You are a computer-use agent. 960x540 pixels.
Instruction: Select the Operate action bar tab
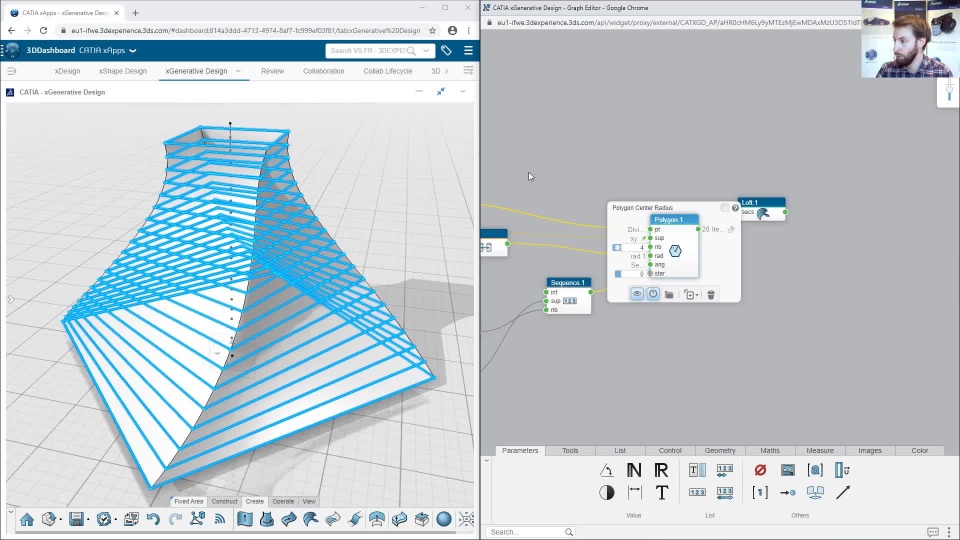tap(283, 501)
